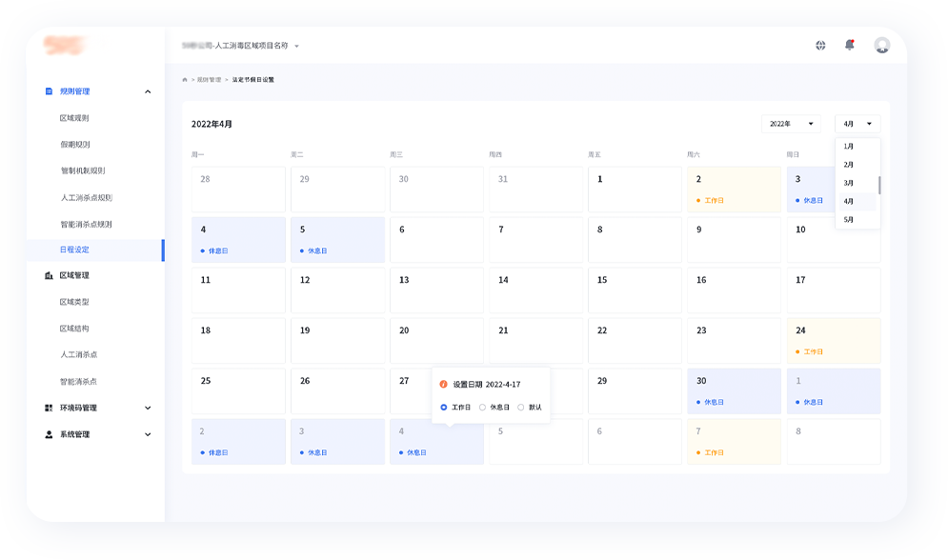The image size is (948, 560).
Task: Click the user avatar icon
Action: click(x=881, y=45)
